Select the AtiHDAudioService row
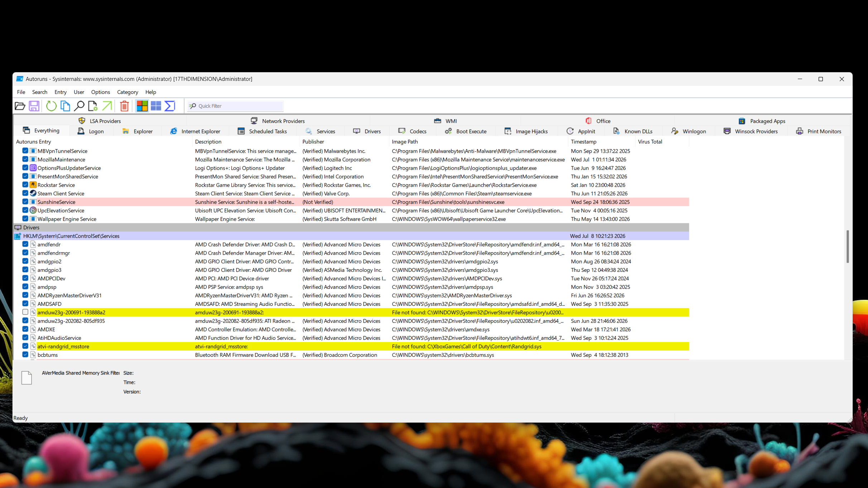The height and width of the screenshot is (488, 868). (351, 338)
